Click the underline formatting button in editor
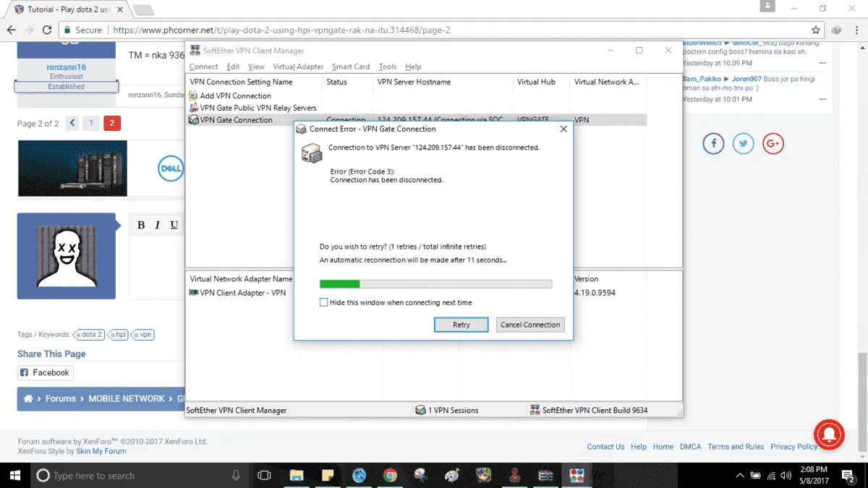 coord(174,225)
